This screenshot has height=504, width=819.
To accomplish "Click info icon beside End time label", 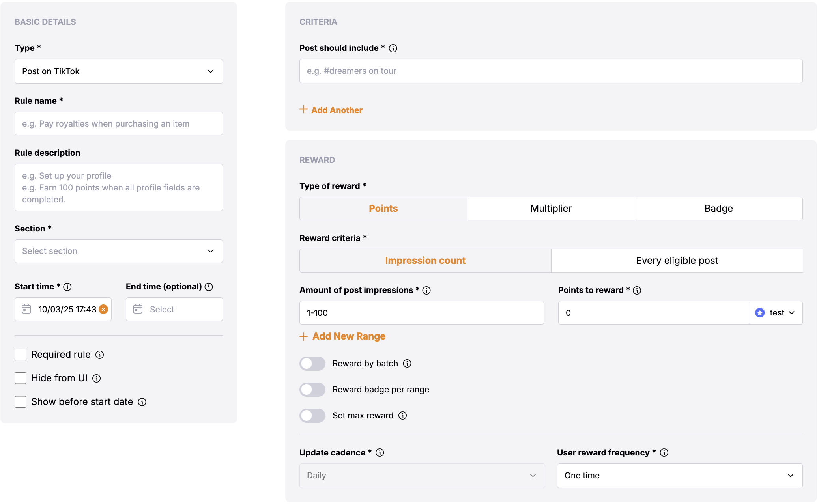I will [209, 287].
